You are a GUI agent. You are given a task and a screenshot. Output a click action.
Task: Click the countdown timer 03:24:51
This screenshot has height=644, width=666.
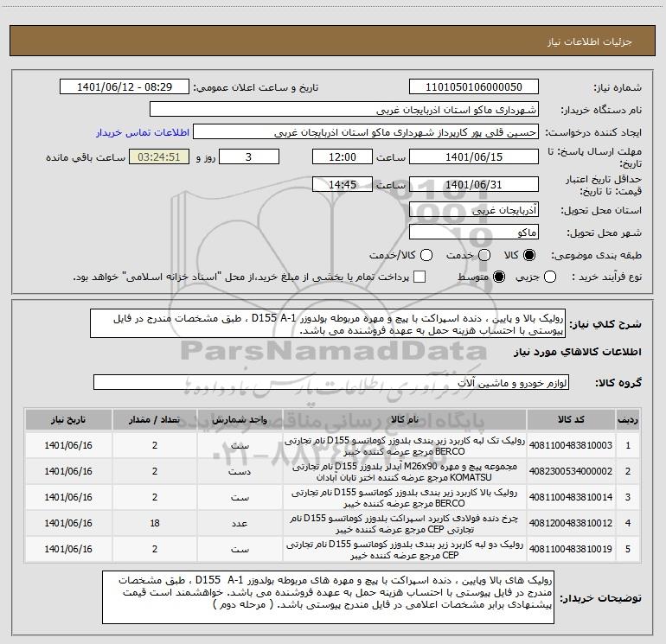pos(159,156)
